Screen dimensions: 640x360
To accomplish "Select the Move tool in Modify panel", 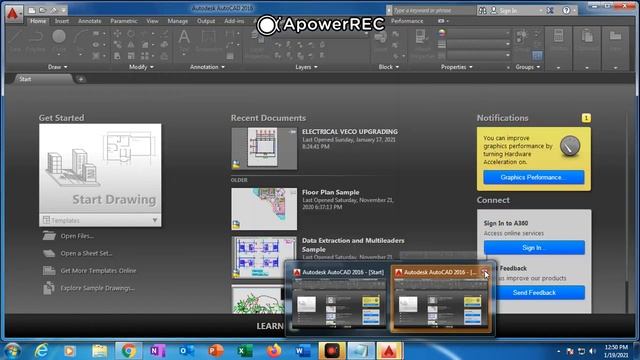I will point(117,33).
